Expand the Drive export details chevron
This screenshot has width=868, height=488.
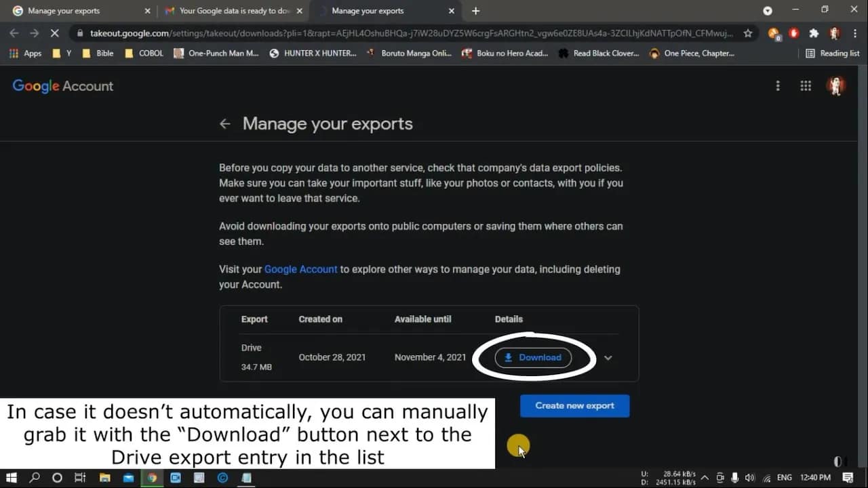point(608,357)
